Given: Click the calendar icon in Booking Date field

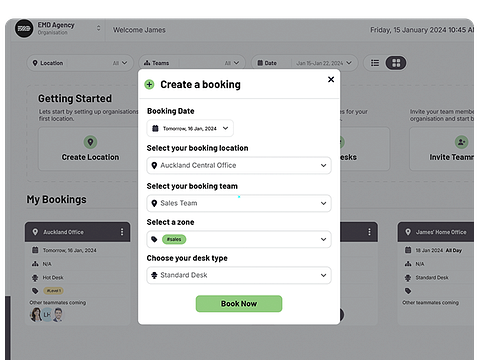Looking at the screenshot, I should coord(155,128).
